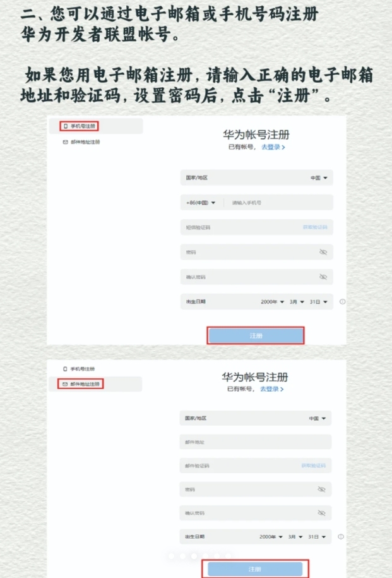Click phone icon beside 手机号注册 in lower form

click(x=65, y=369)
